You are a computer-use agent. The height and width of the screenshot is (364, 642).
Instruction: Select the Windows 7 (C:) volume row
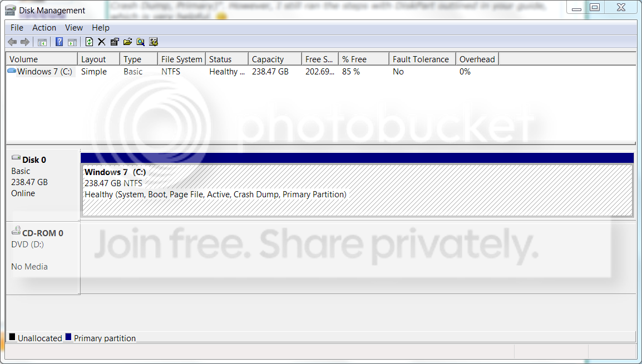coord(320,72)
